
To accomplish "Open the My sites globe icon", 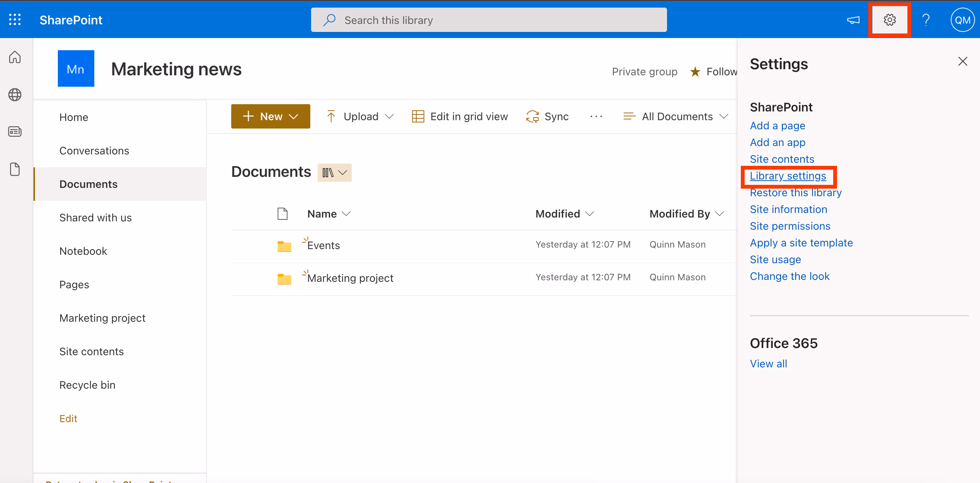I will 15,94.
